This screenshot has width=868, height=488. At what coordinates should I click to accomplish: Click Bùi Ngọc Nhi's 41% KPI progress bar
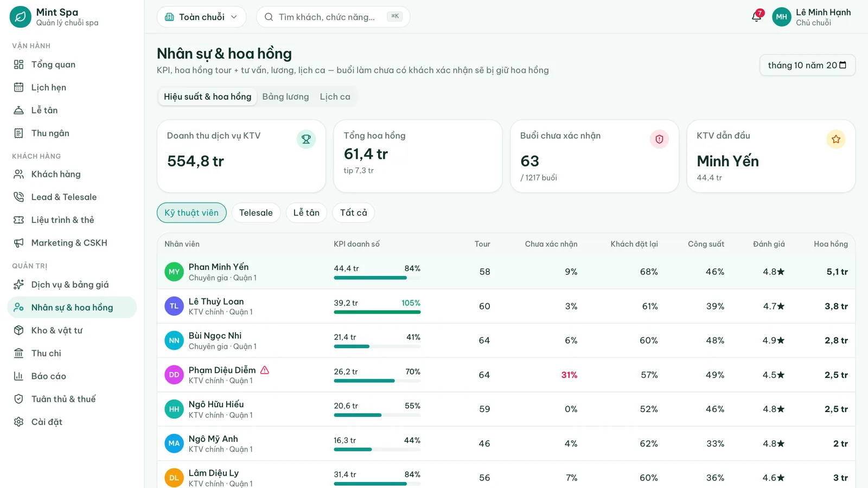(377, 346)
